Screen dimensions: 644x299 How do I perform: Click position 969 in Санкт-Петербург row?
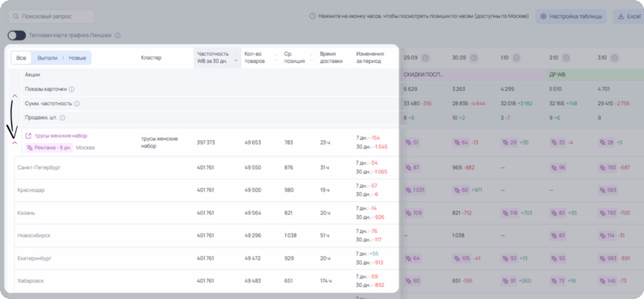(457, 168)
